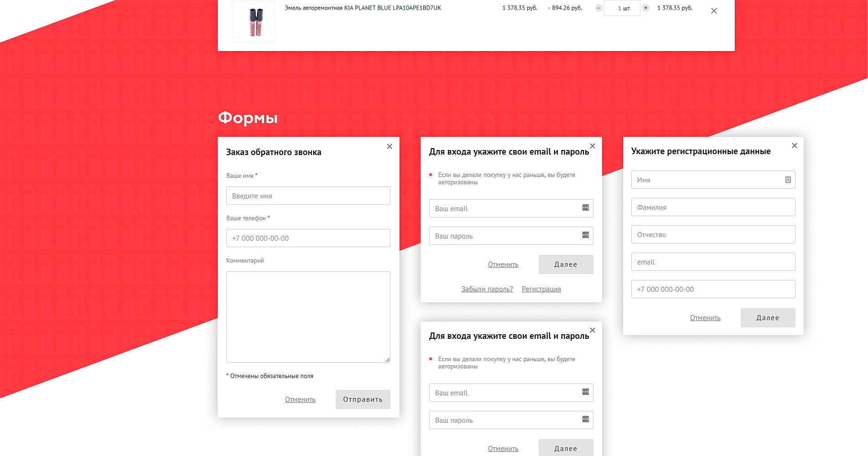Viewport: 868px width, 456px height.
Task: Click autofill icon in upper Ваш email field
Action: pyautogui.click(x=586, y=208)
